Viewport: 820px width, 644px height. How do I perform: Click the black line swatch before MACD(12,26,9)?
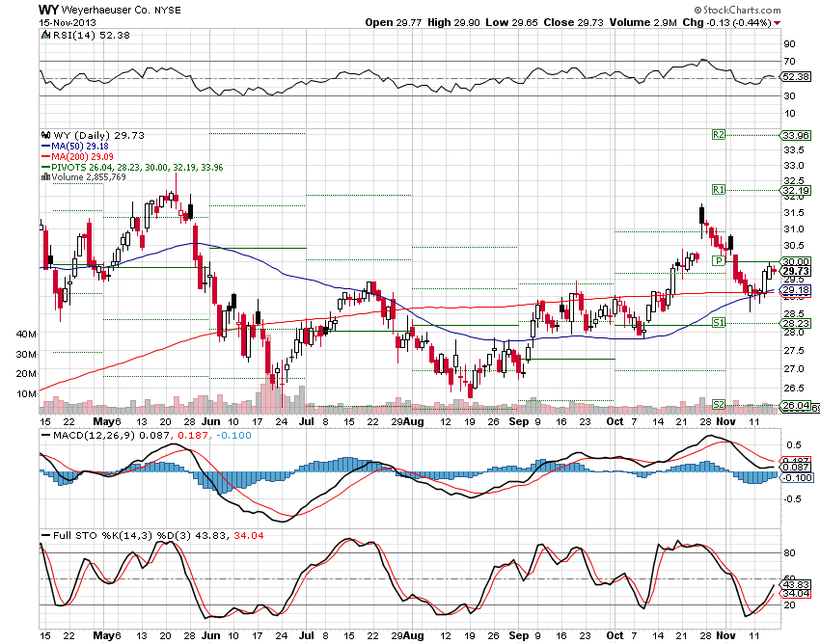click(x=46, y=436)
